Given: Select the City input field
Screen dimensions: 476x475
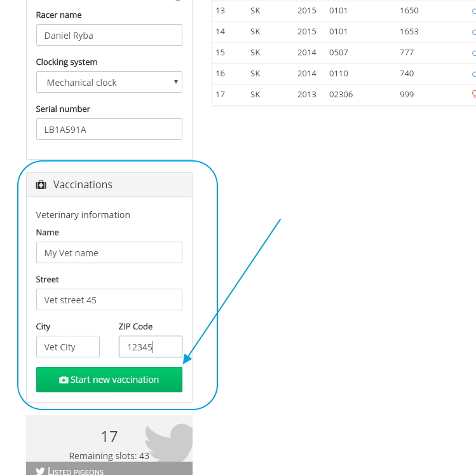Looking at the screenshot, I should pos(67,347).
